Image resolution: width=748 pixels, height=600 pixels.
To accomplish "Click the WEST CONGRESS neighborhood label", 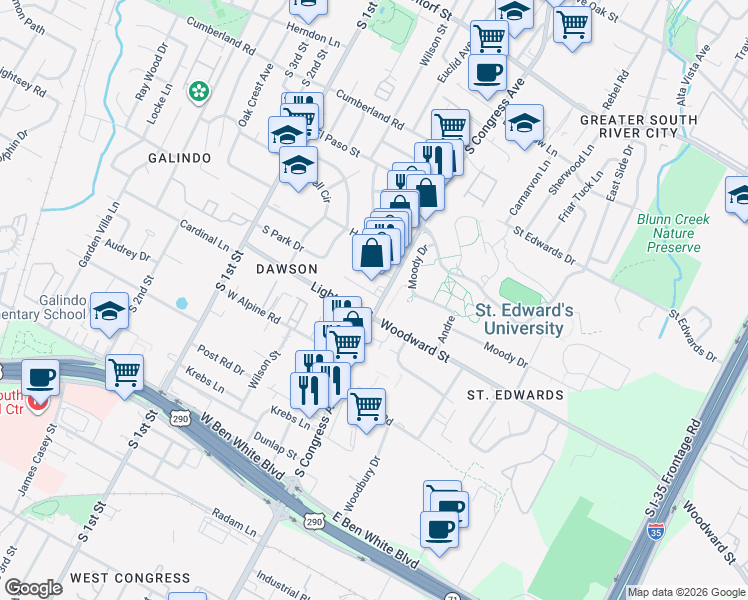I will point(130,578).
